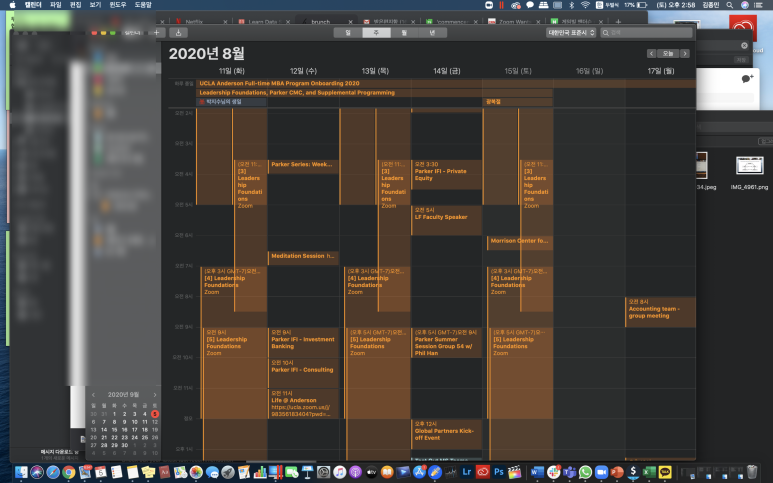Screen dimensions: 773x483
Task: Previous month arrow in mini calendar
Action: click(x=94, y=395)
